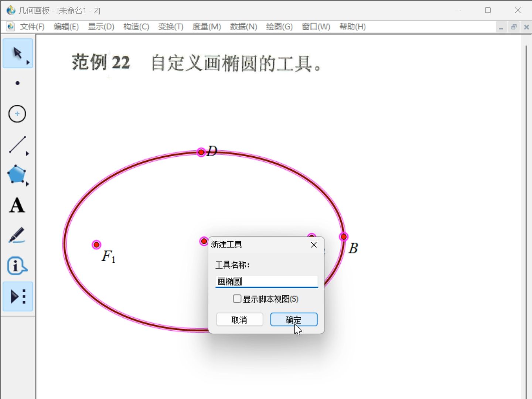This screenshot has width=532, height=399.
Task: Click label text D
Action: [x=212, y=151]
